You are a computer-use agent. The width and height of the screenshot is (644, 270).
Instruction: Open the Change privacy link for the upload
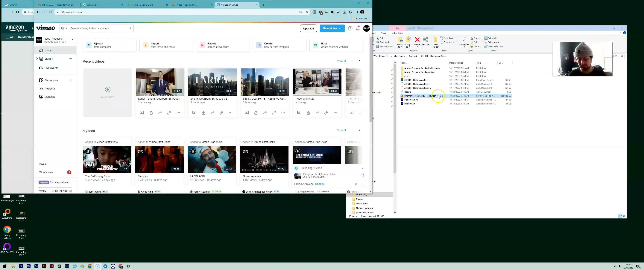pos(320,184)
